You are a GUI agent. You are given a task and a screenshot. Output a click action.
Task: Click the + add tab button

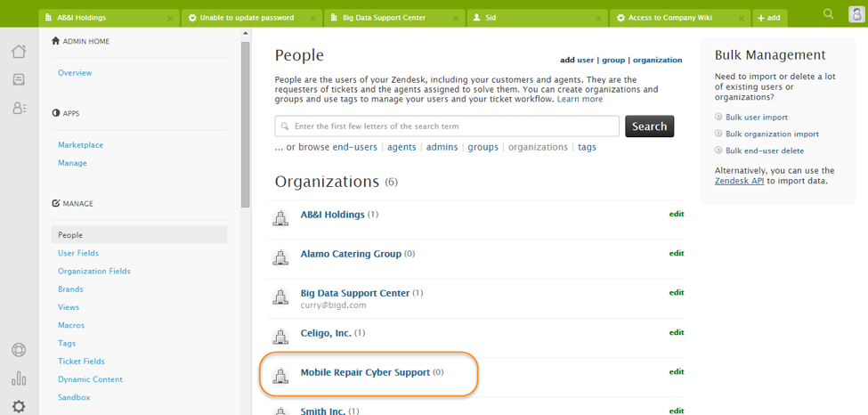[x=769, y=18]
